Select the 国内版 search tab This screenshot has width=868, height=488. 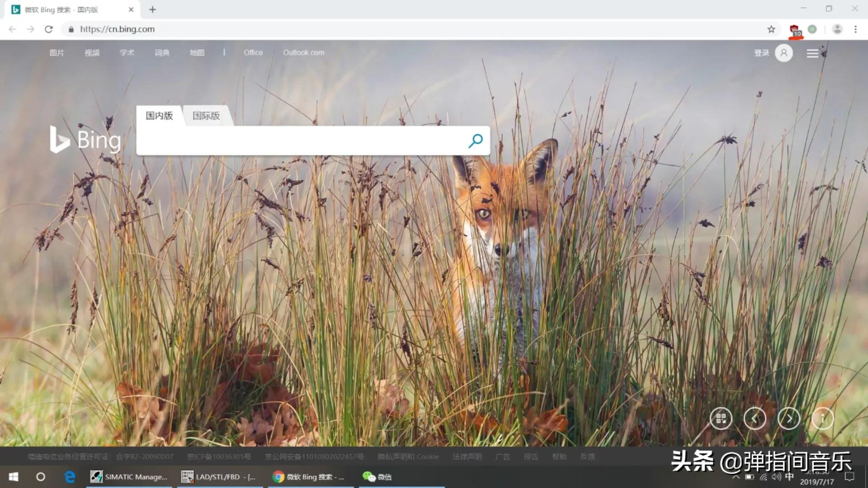click(159, 116)
